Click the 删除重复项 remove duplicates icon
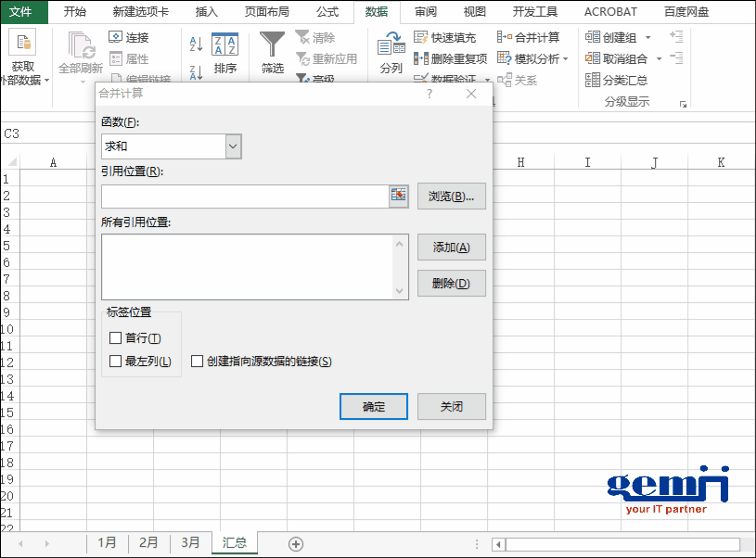 coord(421,58)
